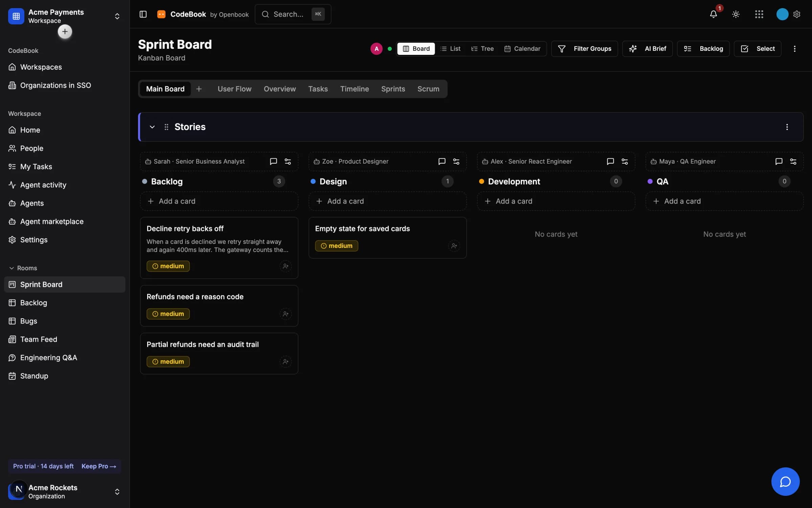Add a card to Development column

(x=556, y=201)
